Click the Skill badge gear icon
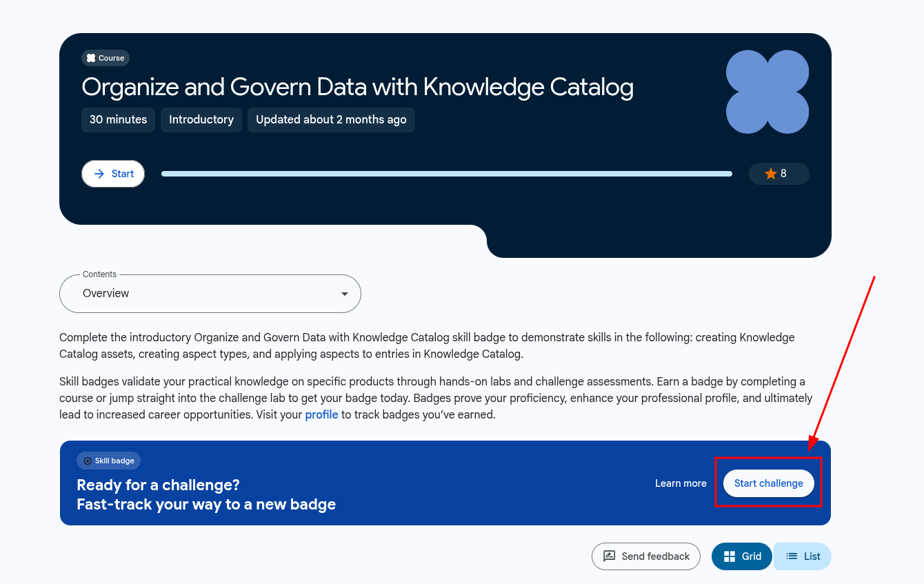The height and width of the screenshot is (584, 924). click(x=88, y=461)
